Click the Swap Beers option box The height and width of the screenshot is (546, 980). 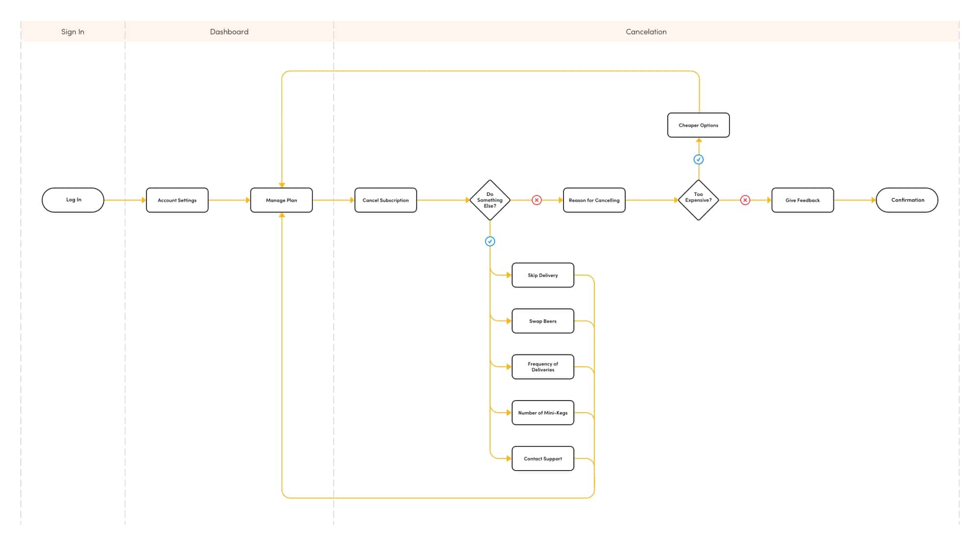(543, 321)
